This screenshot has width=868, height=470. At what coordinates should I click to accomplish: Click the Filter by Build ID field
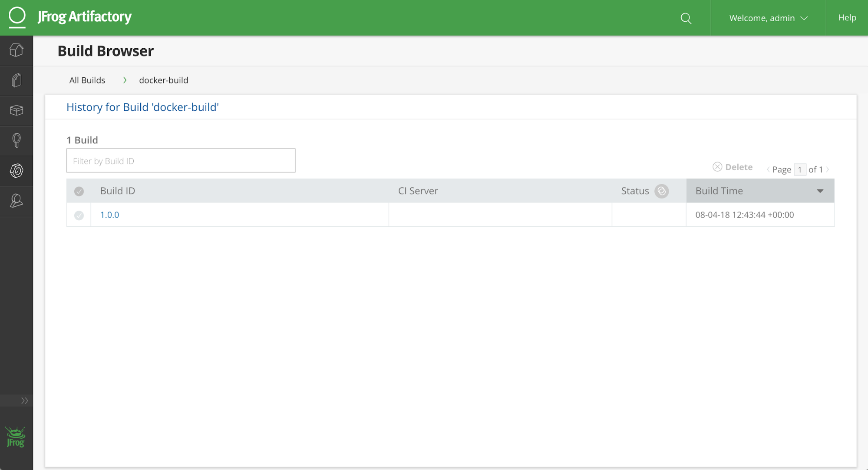181,160
